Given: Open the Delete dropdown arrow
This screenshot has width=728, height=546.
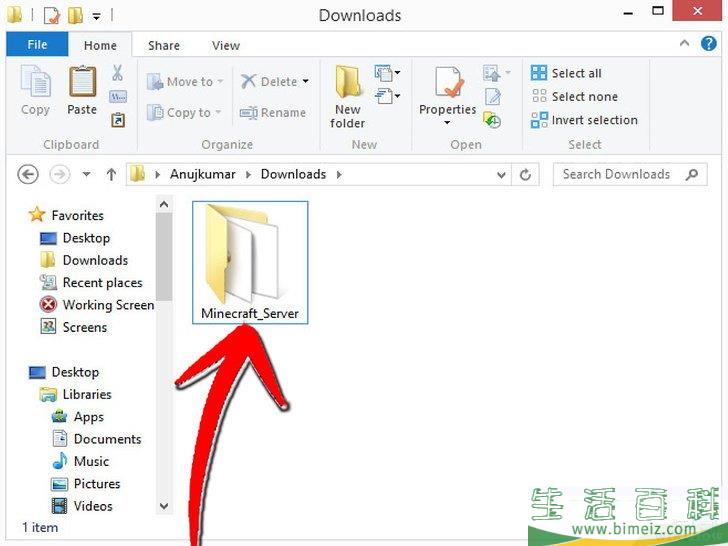Looking at the screenshot, I should pyautogui.click(x=306, y=81).
